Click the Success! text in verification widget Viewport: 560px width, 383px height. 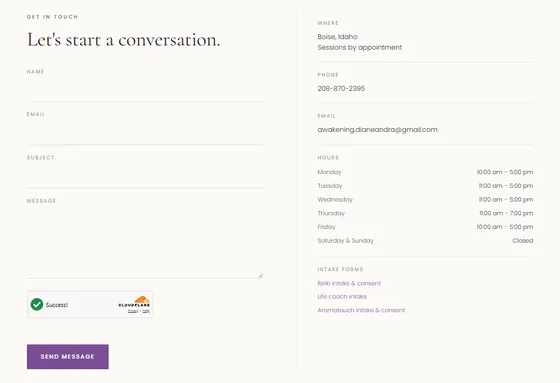point(57,305)
